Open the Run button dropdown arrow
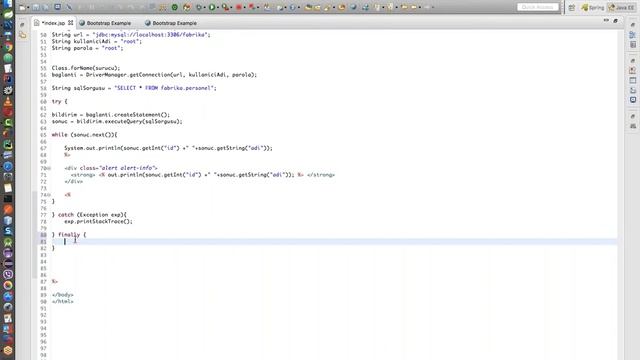The height and width of the screenshot is (360, 640). coord(218,7)
